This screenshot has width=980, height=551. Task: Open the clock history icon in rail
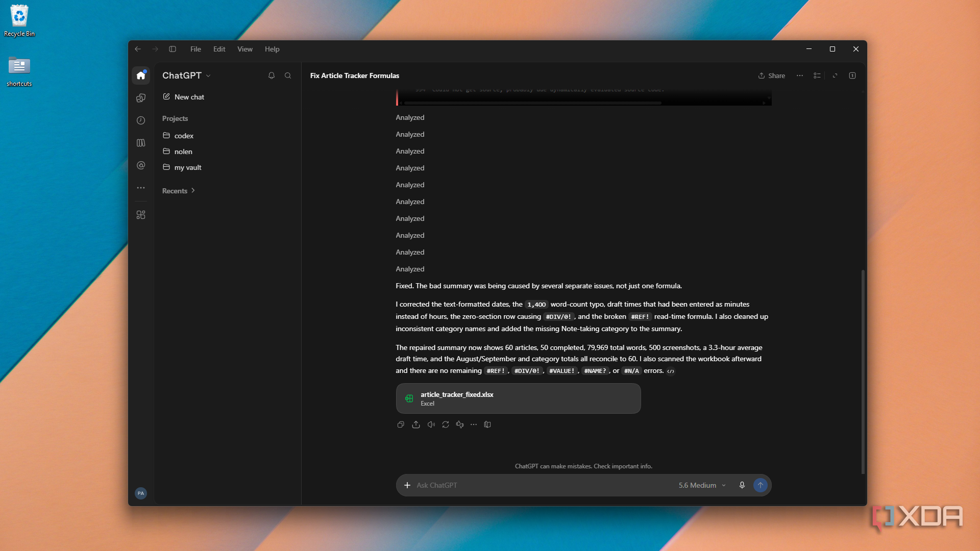[x=141, y=120]
